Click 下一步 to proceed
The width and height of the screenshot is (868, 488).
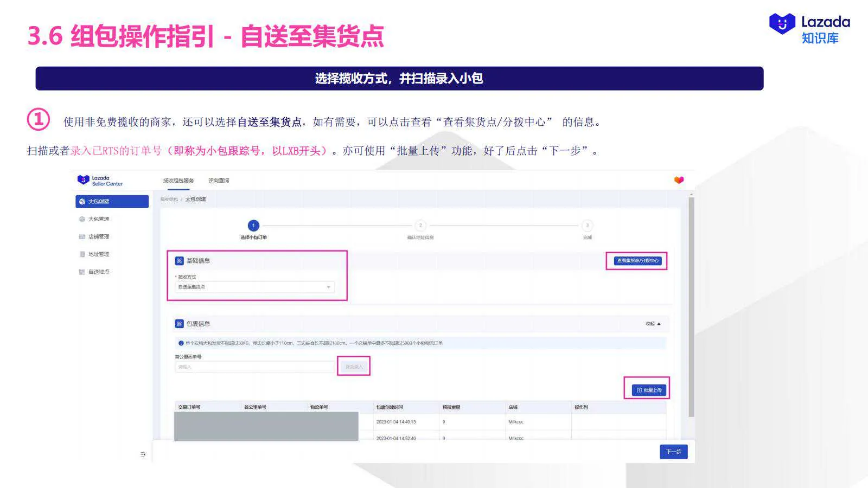673,452
